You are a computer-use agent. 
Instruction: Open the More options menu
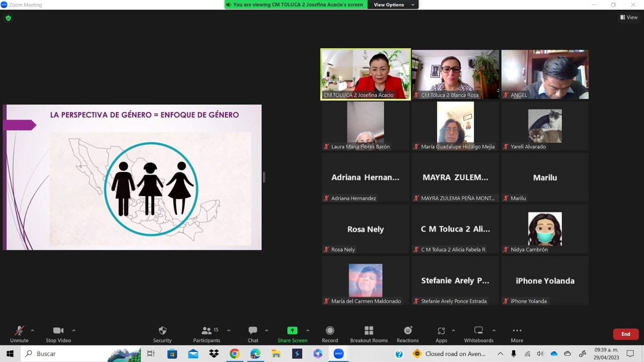517,334
